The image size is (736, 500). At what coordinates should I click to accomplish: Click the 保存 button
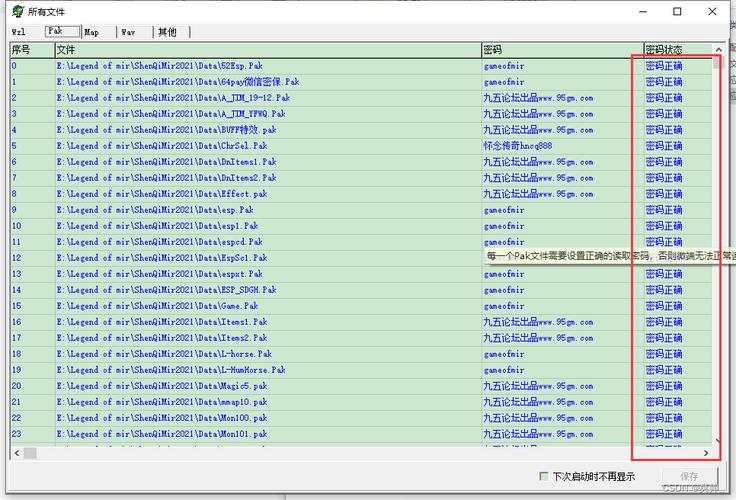[689, 477]
